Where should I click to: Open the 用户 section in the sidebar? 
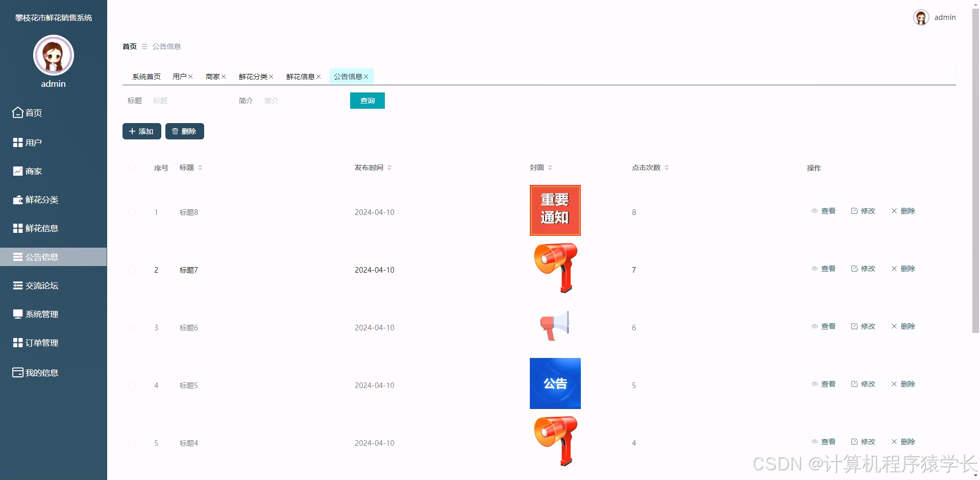tap(33, 142)
